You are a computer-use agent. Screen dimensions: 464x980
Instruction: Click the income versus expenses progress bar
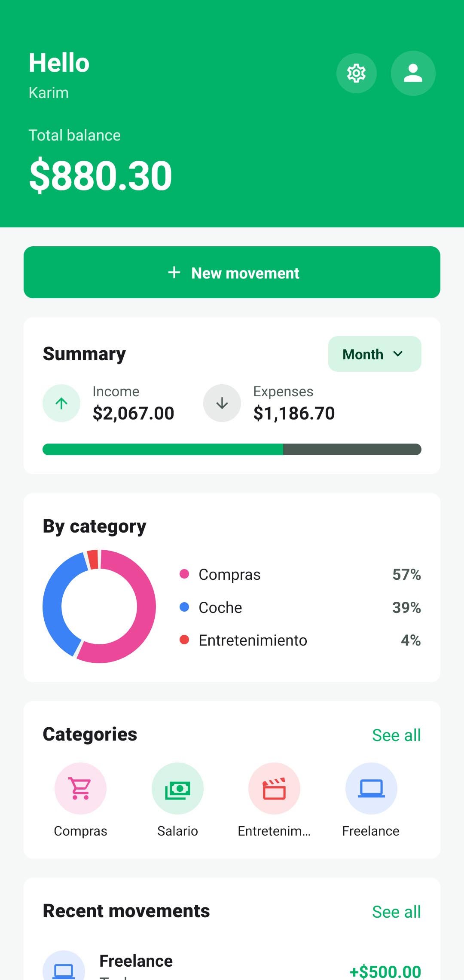232,449
